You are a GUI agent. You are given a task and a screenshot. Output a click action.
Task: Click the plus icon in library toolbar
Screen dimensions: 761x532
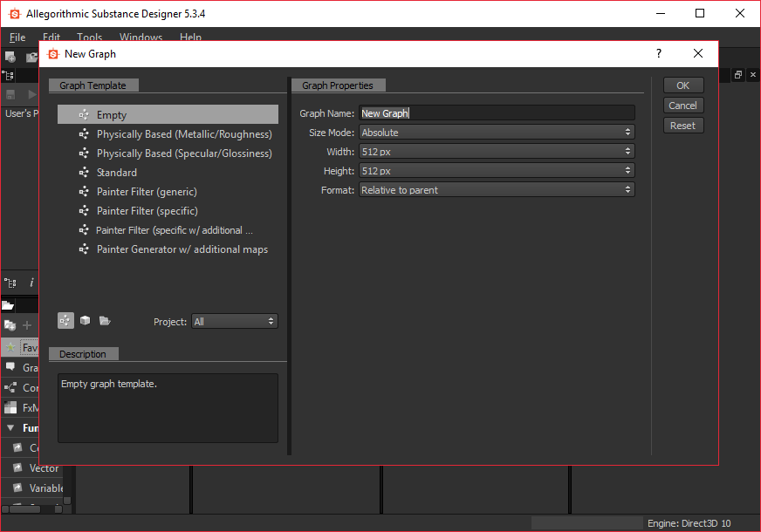(27, 325)
